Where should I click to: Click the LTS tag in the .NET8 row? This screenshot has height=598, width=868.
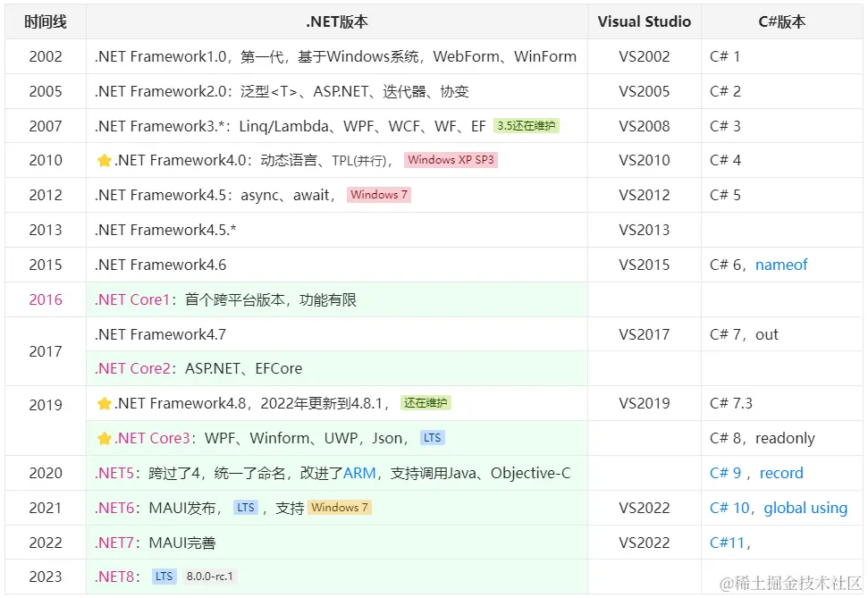coord(164,577)
